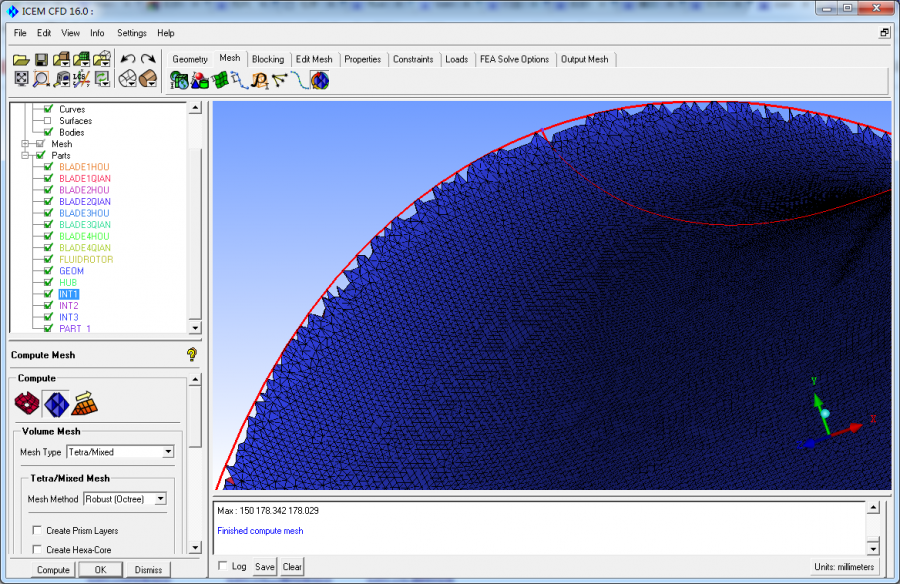Collapse the Parts tree node
The width and height of the screenshot is (900, 584).
tap(25, 156)
